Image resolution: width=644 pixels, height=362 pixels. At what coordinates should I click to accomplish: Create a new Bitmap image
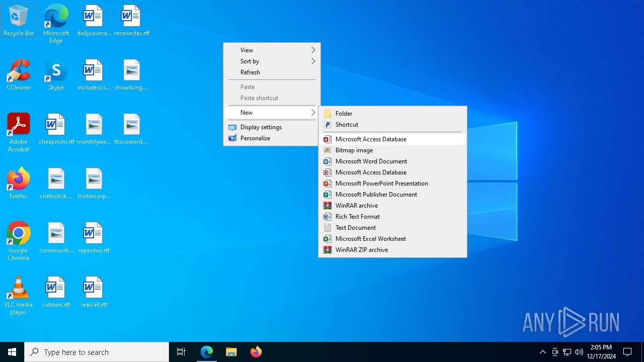coord(392,150)
